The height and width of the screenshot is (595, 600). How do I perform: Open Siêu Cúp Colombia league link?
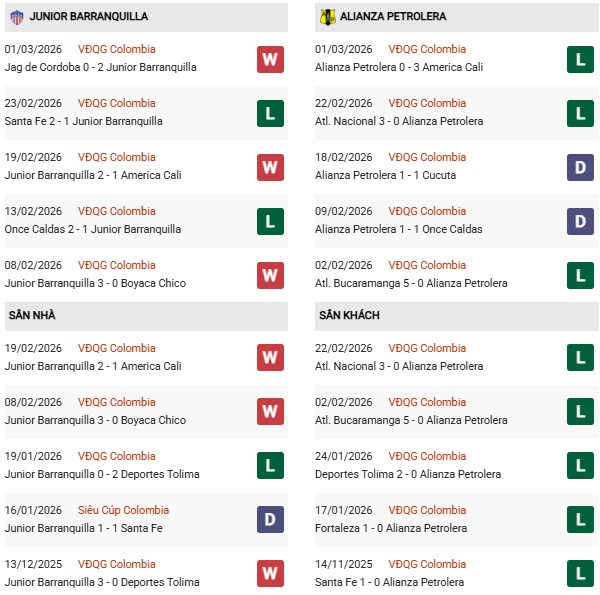[124, 510]
